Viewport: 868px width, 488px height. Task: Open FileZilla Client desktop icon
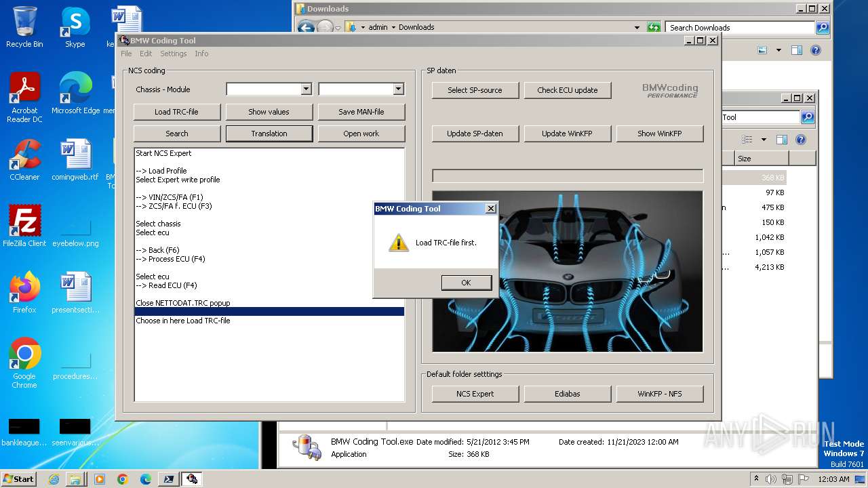point(24,226)
